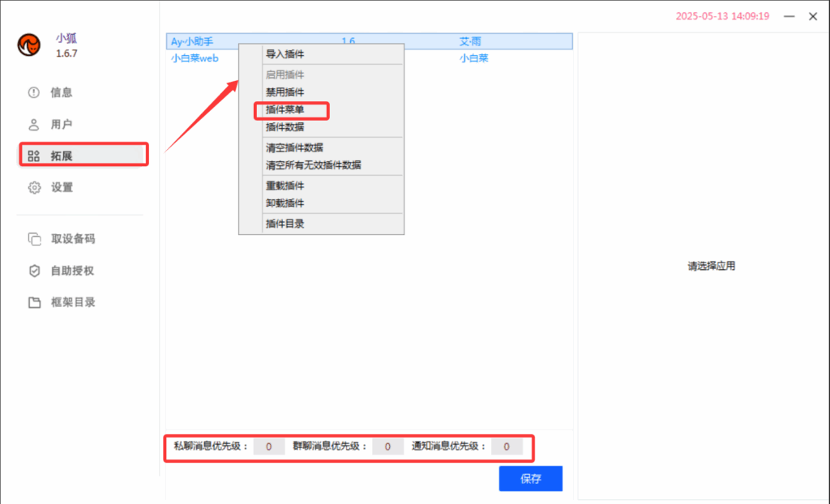This screenshot has width=830, height=504.
Task: Open 插件目录 from context menu
Action: click(285, 224)
